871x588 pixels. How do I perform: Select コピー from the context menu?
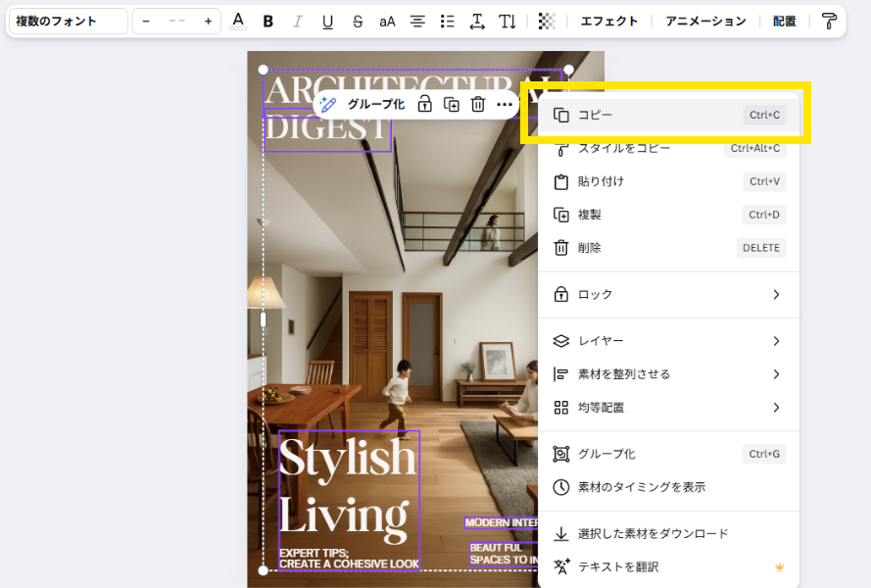pyautogui.click(x=668, y=116)
